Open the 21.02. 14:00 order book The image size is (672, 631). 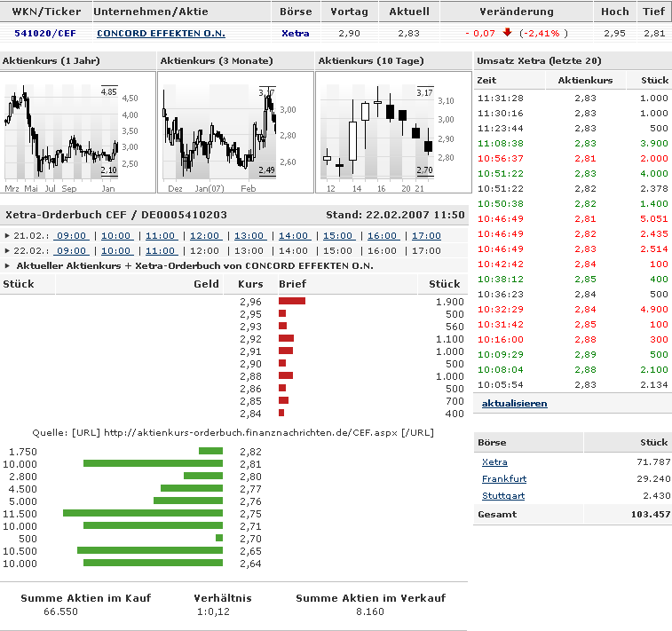pyautogui.click(x=294, y=235)
